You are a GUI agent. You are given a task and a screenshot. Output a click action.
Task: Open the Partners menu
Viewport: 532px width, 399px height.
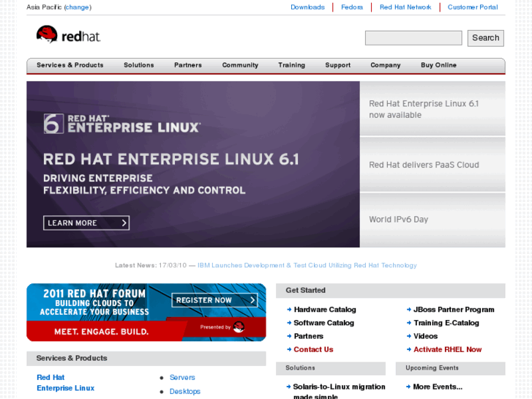(188, 65)
